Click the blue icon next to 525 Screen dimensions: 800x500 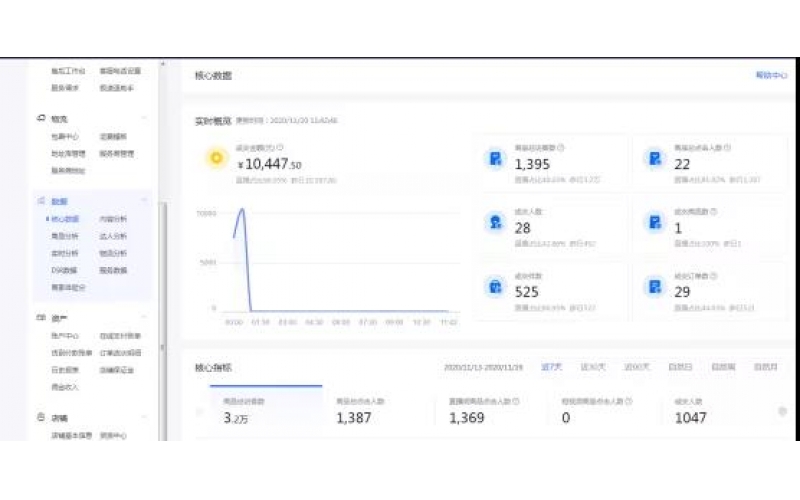[495, 287]
